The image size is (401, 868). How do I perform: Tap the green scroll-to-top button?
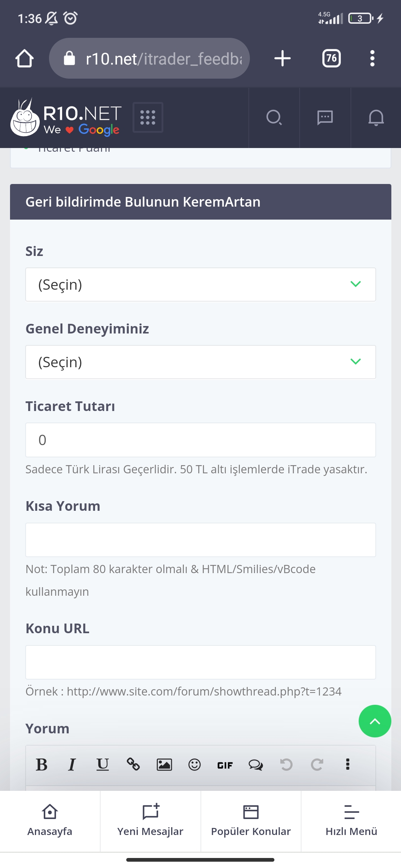point(375,721)
